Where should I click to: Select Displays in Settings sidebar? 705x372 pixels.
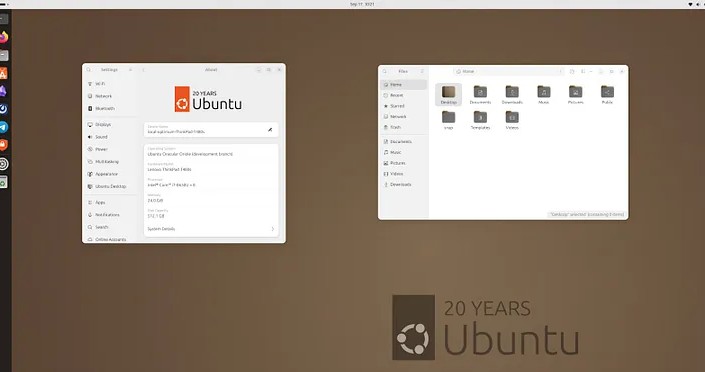pyautogui.click(x=111, y=124)
